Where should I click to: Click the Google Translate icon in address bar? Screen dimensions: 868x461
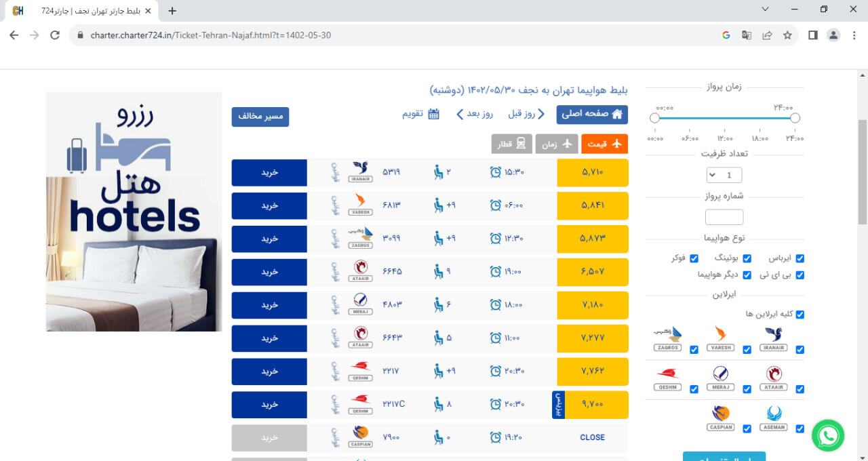pyautogui.click(x=746, y=35)
